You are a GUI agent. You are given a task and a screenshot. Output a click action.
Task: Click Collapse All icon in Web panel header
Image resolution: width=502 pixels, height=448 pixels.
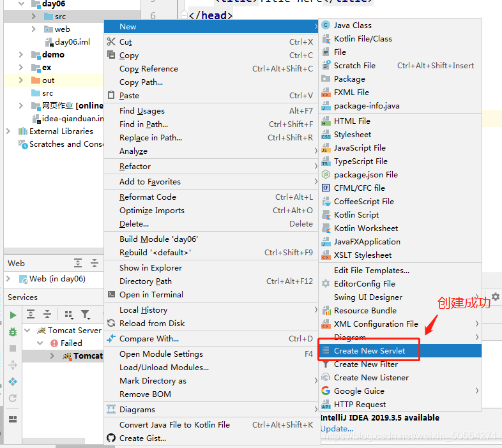tap(95, 263)
